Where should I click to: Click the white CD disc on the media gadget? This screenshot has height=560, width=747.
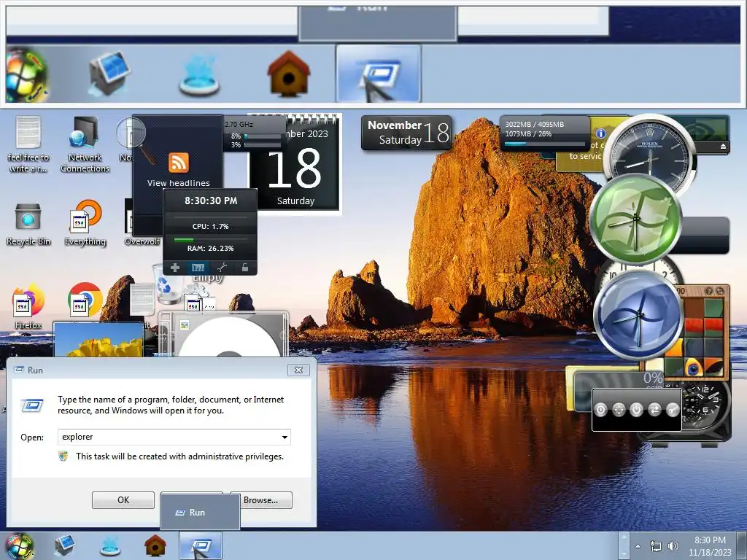230,337
